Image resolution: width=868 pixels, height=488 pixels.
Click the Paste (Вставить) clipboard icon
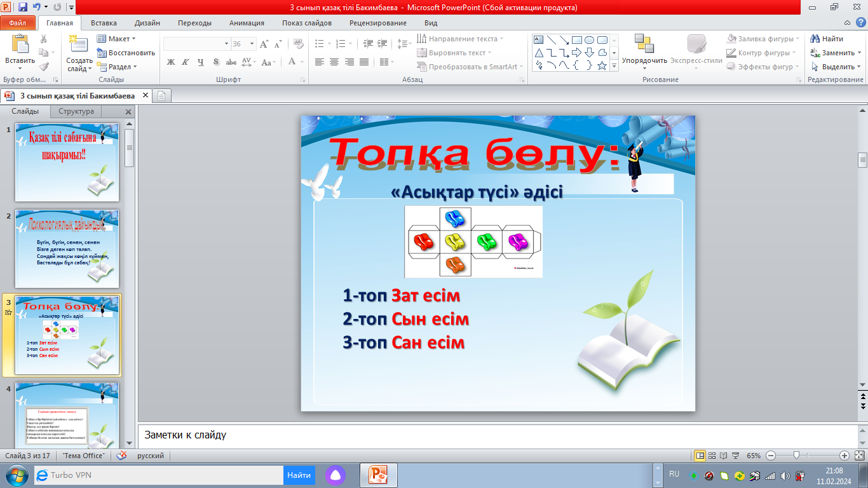[x=20, y=45]
